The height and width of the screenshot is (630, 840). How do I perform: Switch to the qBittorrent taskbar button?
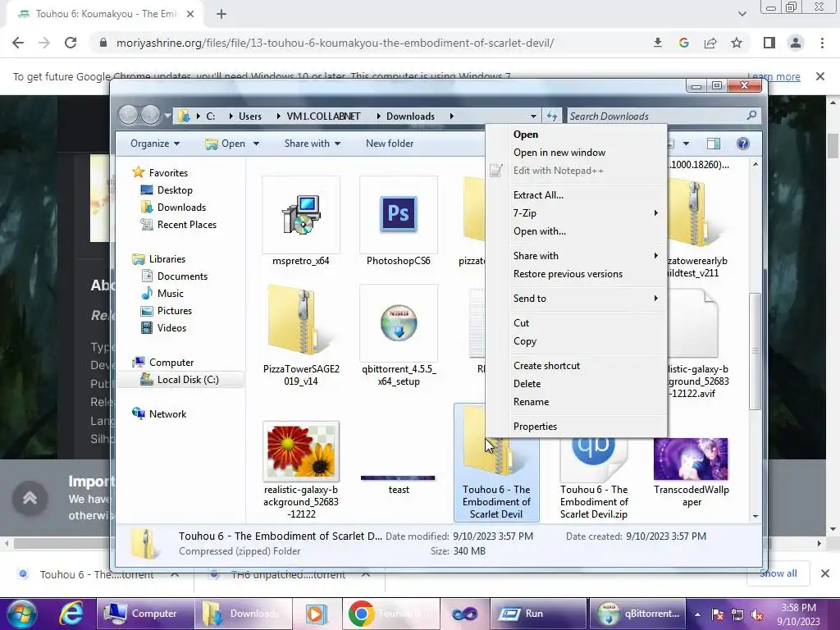click(637, 614)
